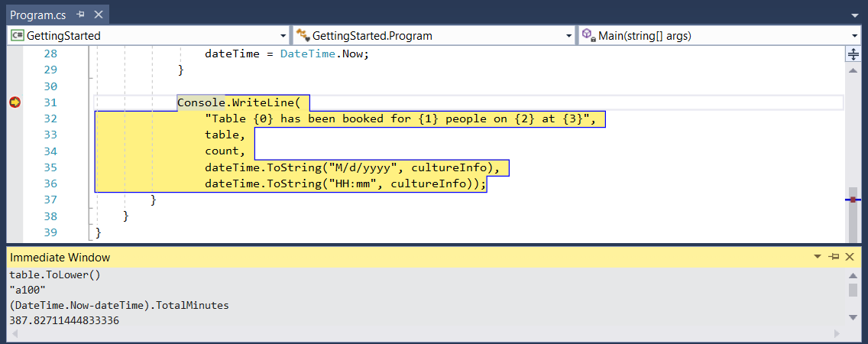
Task: Click the count, argument on line 34
Action: pos(225,151)
